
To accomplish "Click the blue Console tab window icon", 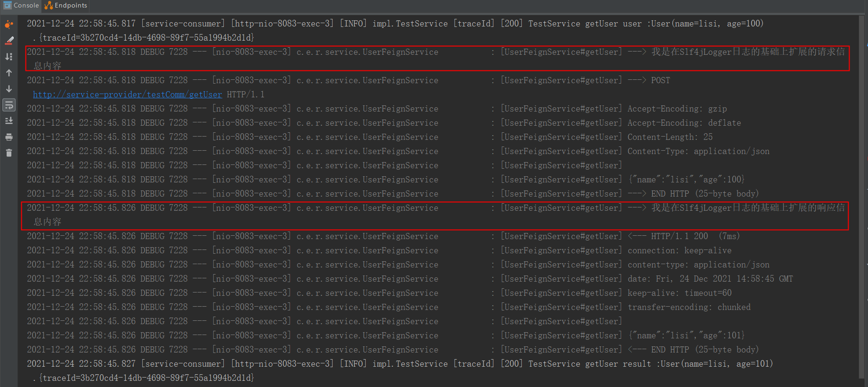I will [x=7, y=5].
